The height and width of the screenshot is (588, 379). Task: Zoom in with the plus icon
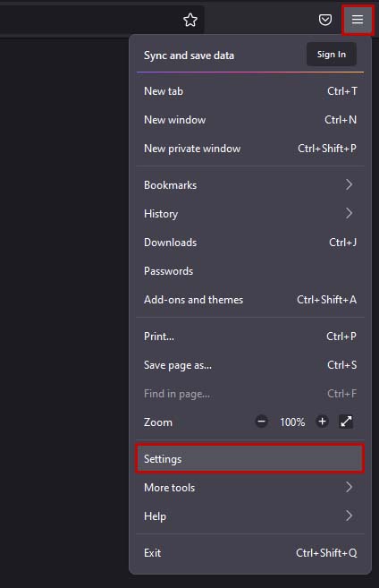(322, 422)
